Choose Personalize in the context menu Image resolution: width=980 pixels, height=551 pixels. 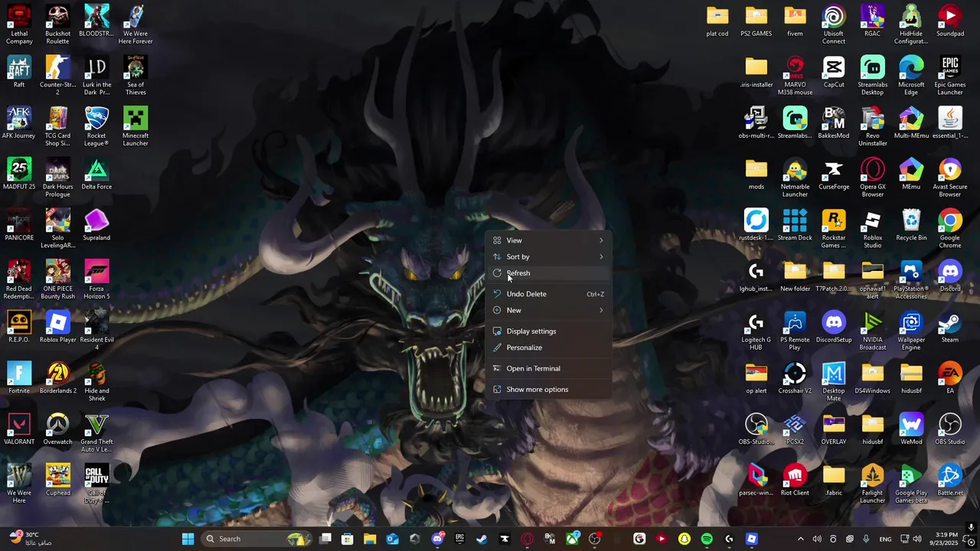[x=550, y=347]
